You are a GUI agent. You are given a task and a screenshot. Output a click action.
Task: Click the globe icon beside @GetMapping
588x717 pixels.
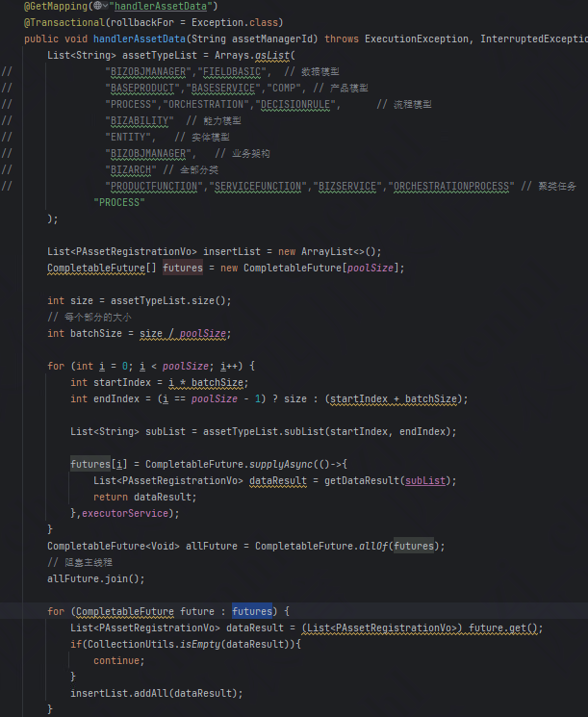click(98, 6)
